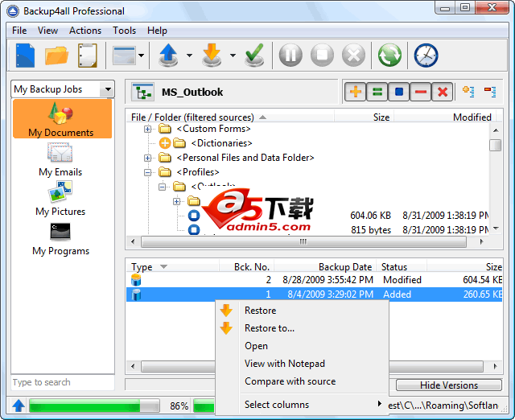Run Test with green checkmark icon

pyautogui.click(x=254, y=56)
